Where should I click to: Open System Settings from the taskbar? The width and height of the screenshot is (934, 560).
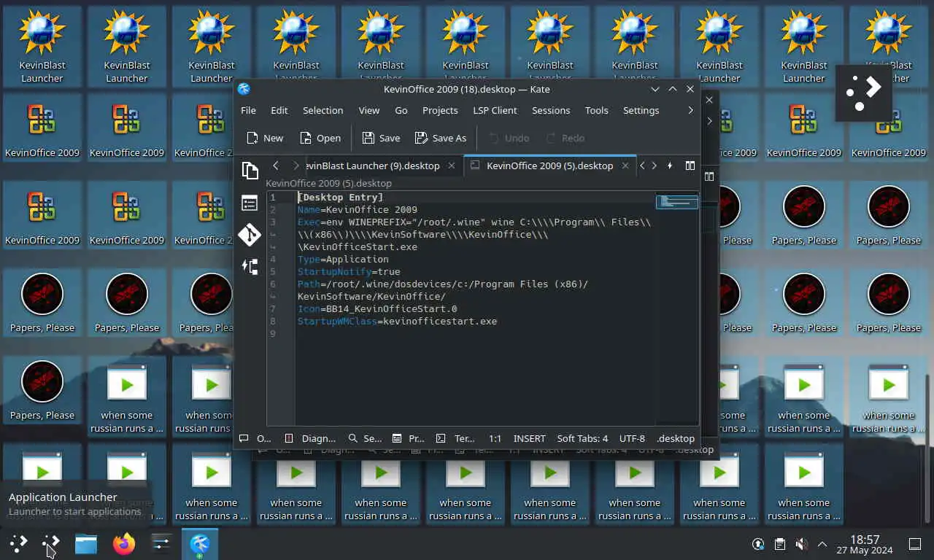point(162,543)
